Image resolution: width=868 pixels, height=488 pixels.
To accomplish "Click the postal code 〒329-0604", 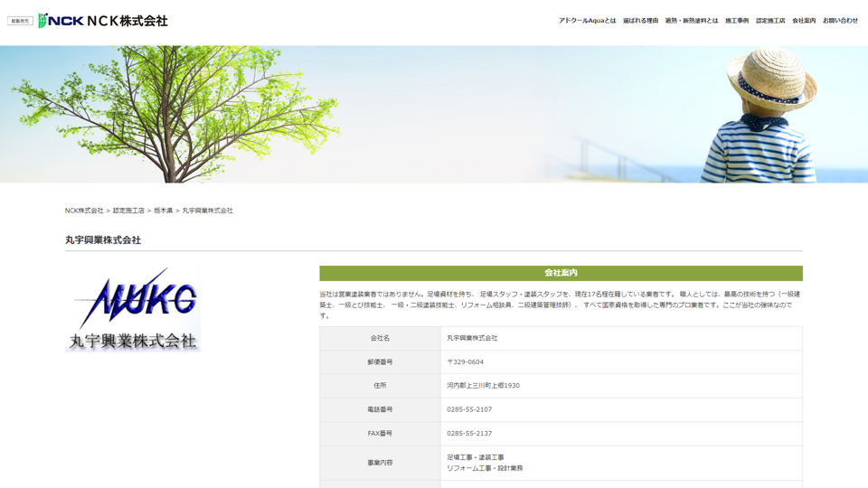I will point(465,361).
